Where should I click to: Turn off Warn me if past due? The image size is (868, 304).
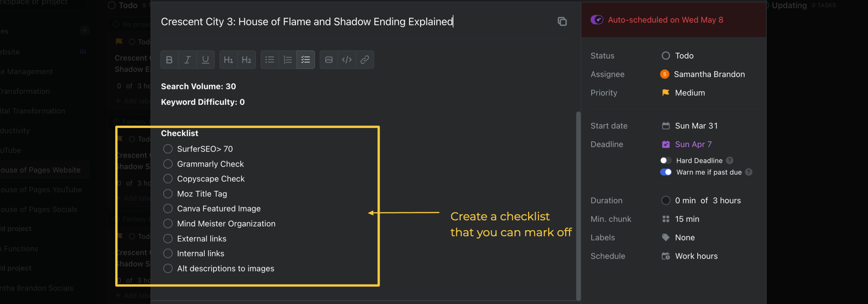tap(665, 172)
